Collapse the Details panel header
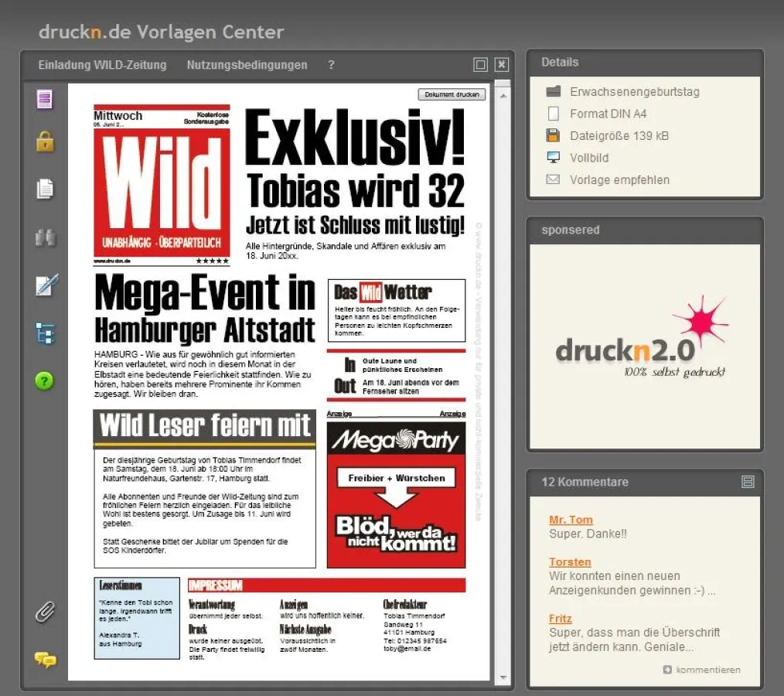 tap(559, 62)
